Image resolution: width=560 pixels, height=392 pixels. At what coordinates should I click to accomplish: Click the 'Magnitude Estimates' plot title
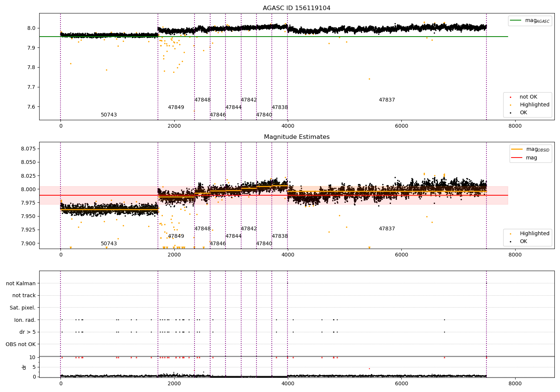296,137
